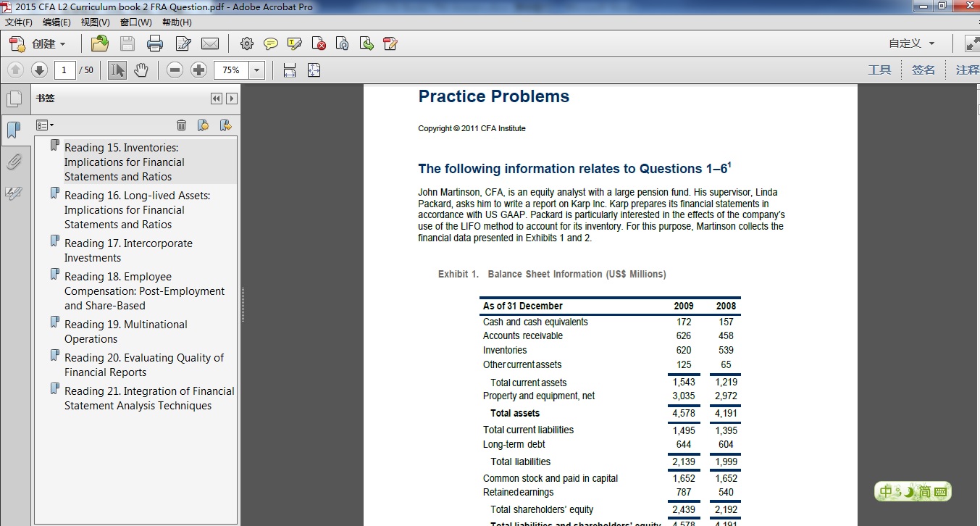Click the extract page icon with green arrow
Viewport: 980px width, 526px height.
click(367, 43)
